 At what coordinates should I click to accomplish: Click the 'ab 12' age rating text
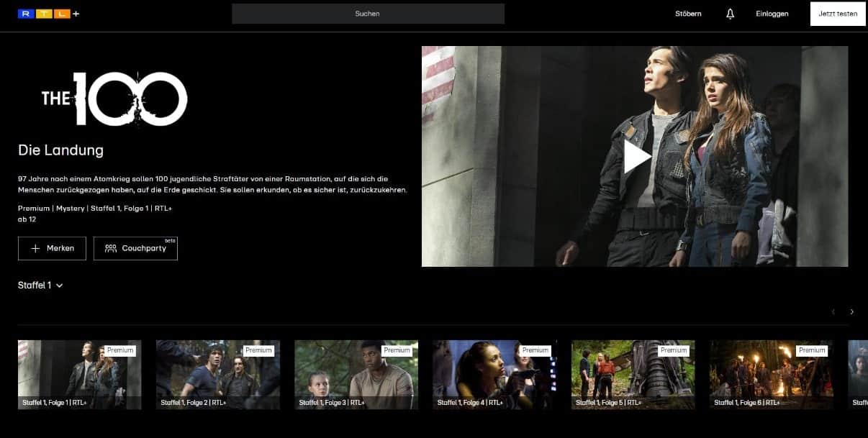point(27,219)
